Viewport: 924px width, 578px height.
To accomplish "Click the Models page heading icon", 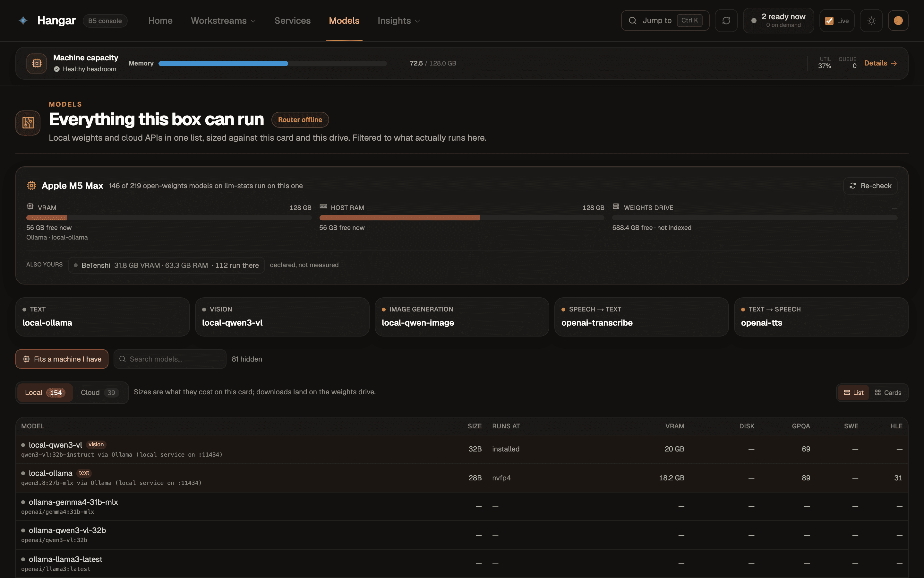I will pyautogui.click(x=28, y=123).
